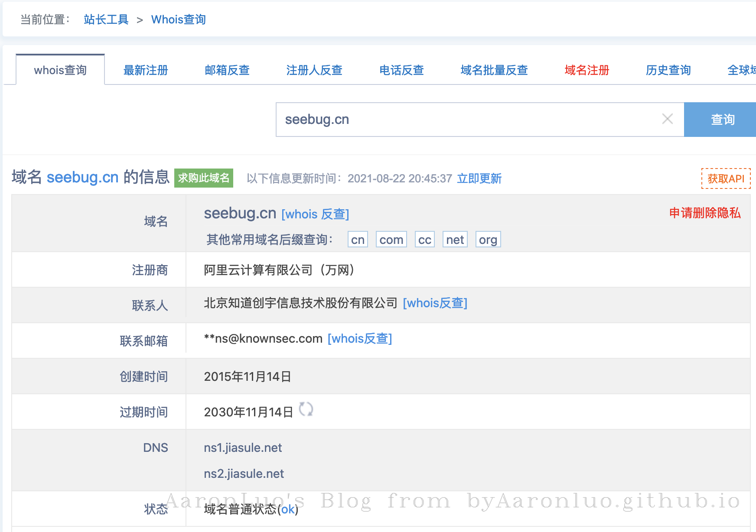
Task: Open the red 域名注册 tab
Action: [587, 70]
